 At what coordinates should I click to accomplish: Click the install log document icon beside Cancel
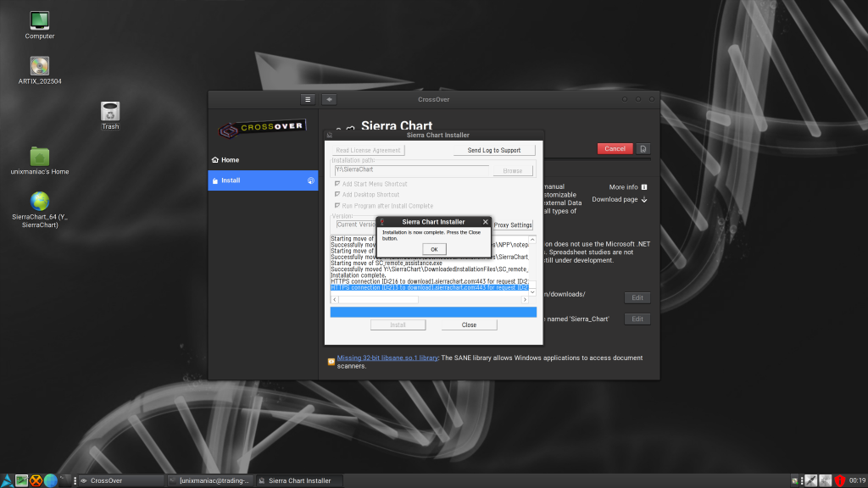[643, 149]
